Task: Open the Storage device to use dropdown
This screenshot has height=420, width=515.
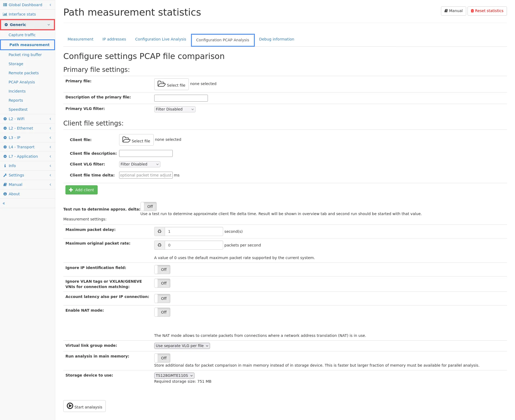Action: coord(174,375)
